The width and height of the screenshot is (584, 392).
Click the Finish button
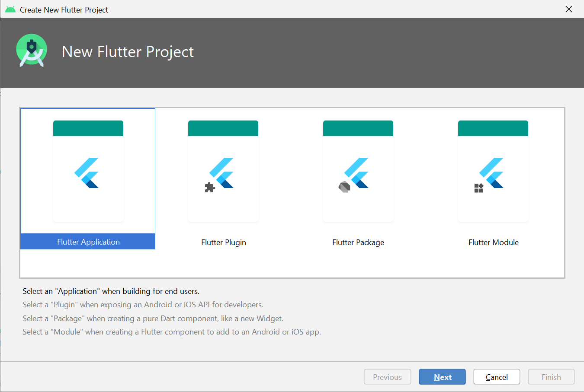[x=551, y=376]
